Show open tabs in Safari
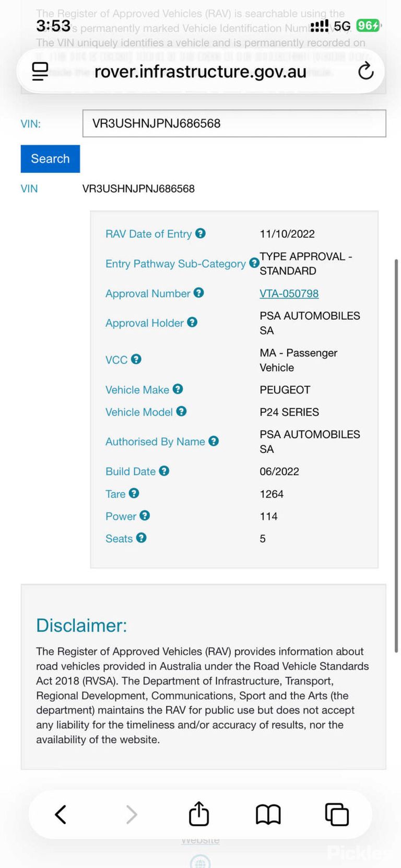The height and width of the screenshot is (868, 401). [337, 814]
